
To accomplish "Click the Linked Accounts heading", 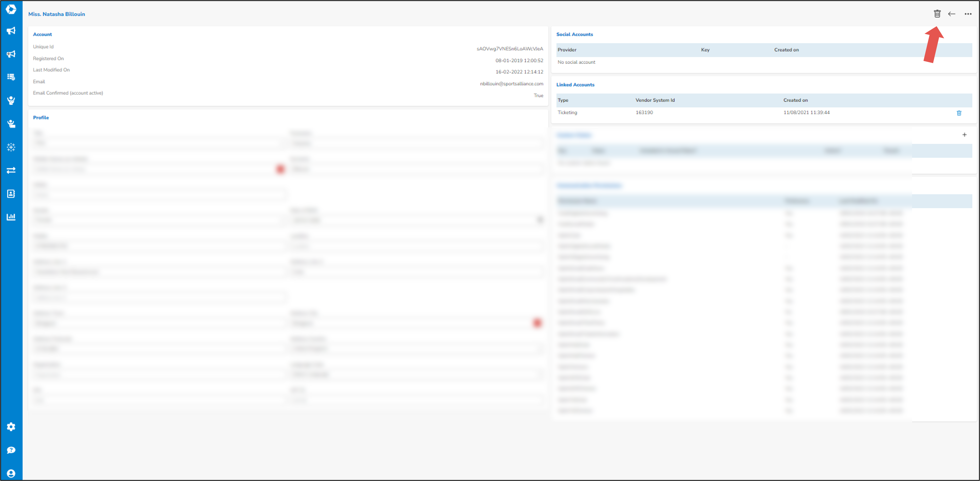I will (575, 84).
